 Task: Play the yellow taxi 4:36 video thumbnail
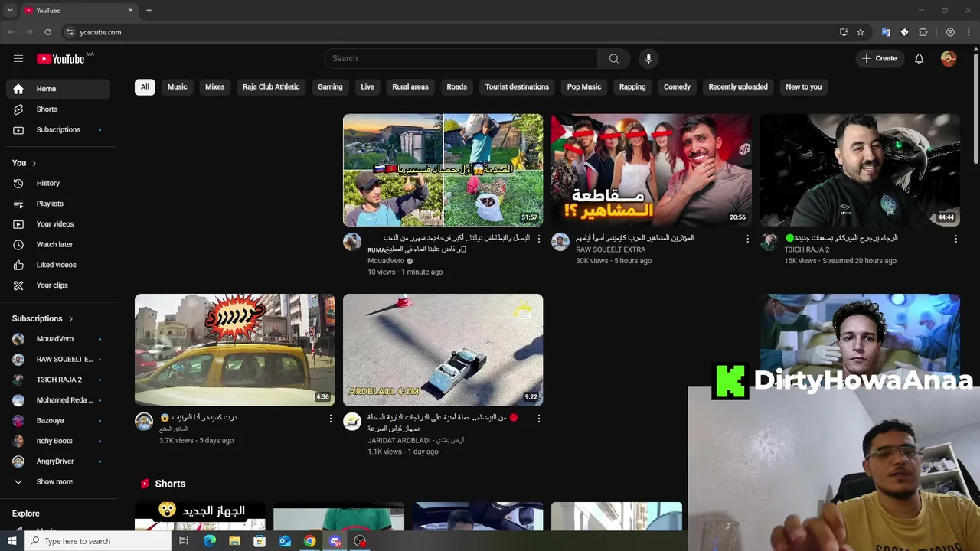234,350
